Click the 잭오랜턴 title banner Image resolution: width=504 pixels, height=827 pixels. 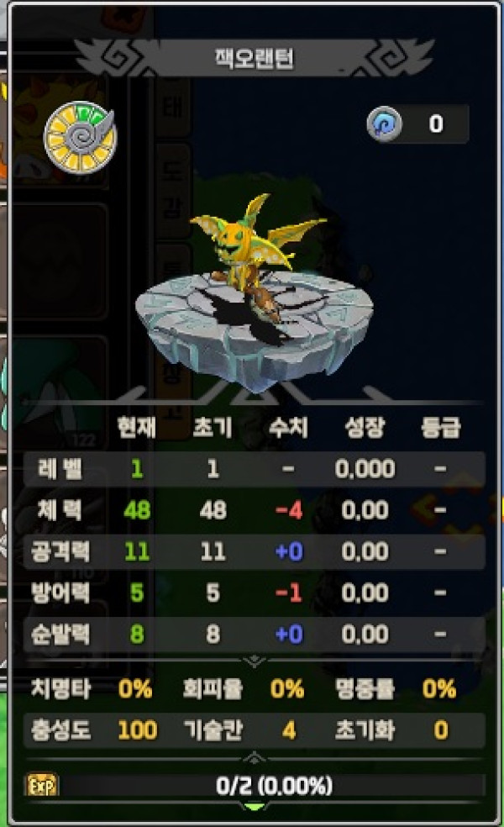click(x=255, y=58)
